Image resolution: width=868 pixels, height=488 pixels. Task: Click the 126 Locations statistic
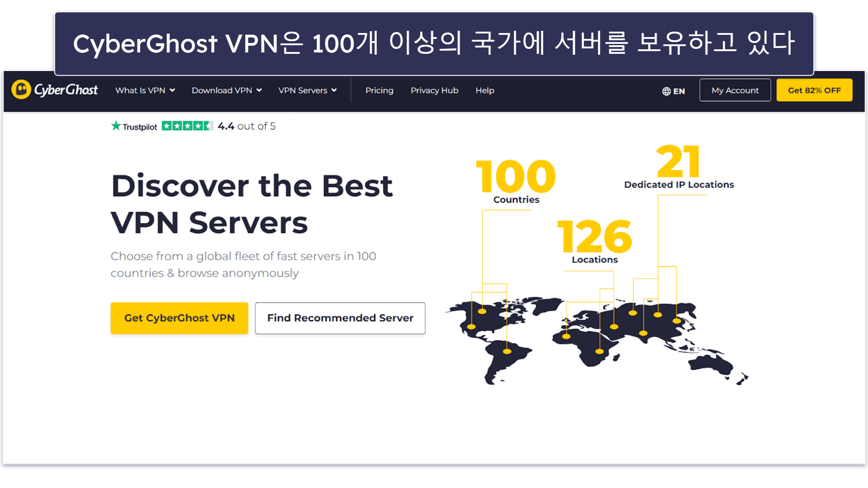click(595, 242)
